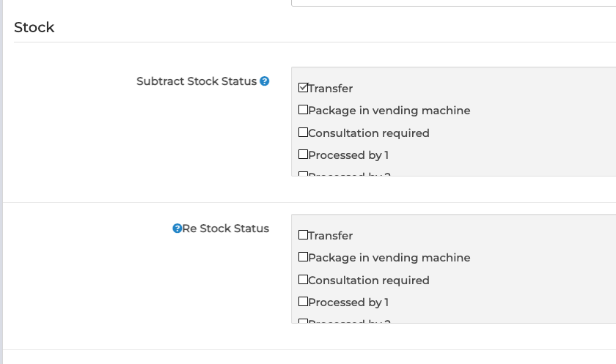Click empty area of Subtract Stock Status list box

tap(543, 132)
